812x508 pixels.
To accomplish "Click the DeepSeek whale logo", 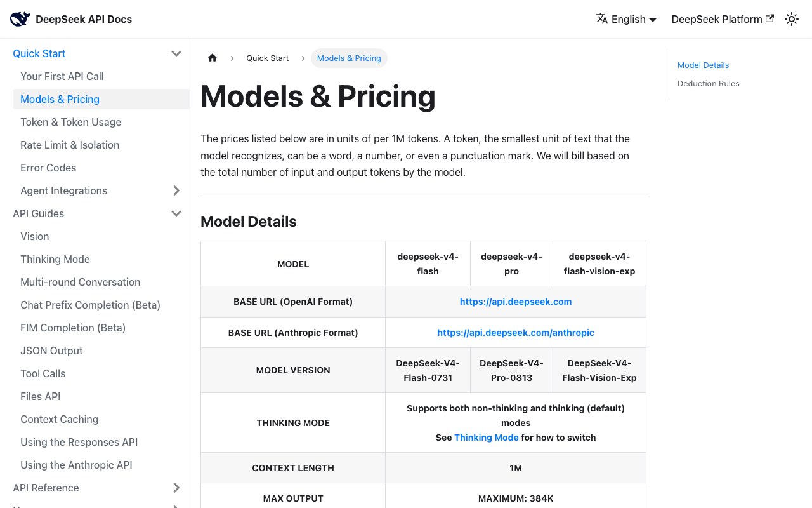I will tap(20, 19).
